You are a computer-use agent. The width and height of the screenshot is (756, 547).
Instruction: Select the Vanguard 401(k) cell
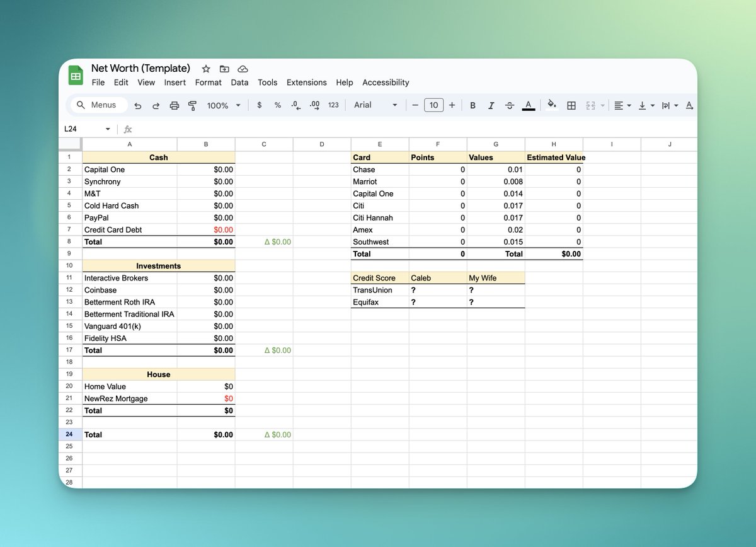(130, 326)
